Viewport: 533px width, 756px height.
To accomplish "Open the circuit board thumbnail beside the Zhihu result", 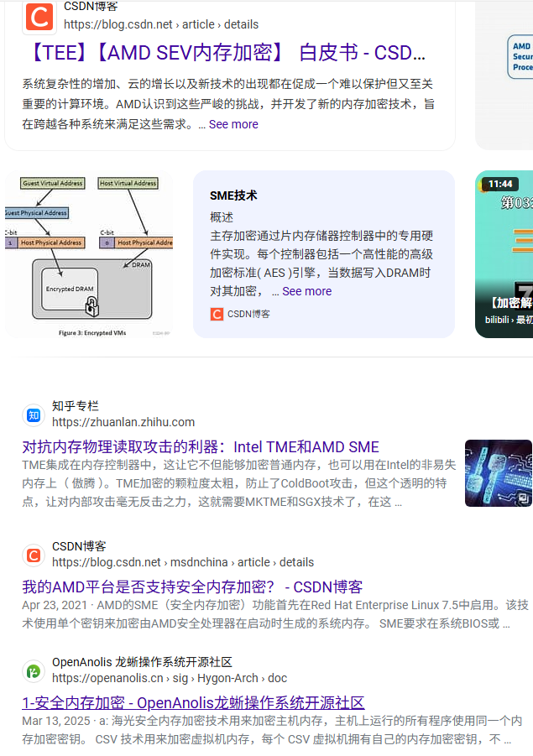I will [499, 473].
